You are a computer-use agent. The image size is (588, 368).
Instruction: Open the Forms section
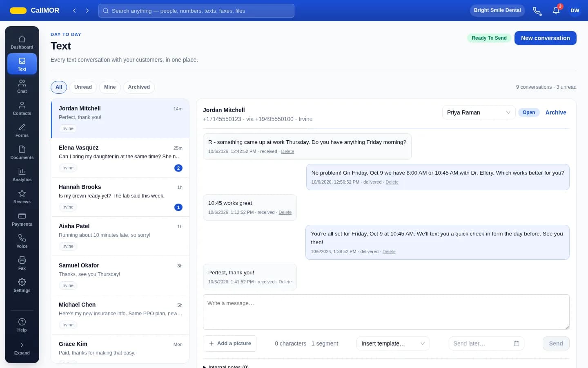point(22,130)
